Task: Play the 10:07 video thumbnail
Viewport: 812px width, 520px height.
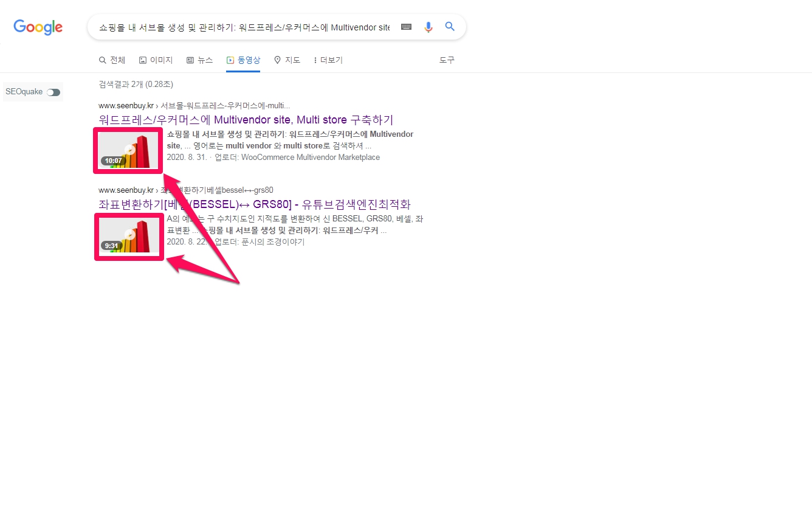Action: [128, 150]
